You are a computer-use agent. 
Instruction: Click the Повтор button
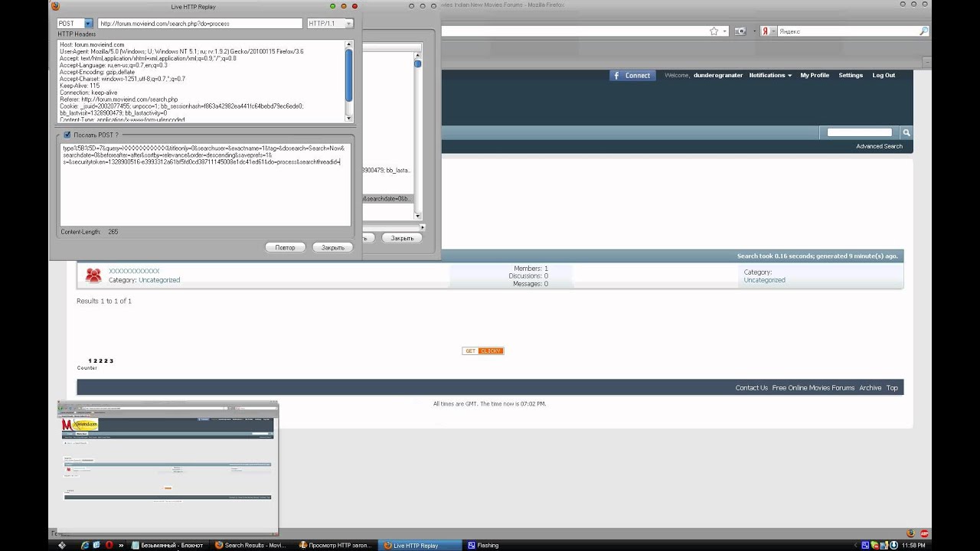pos(285,247)
